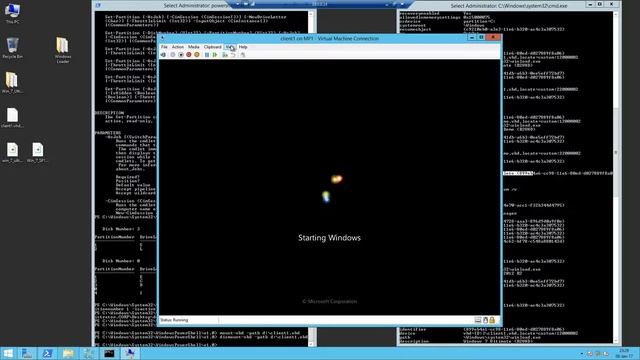Send Ctrl+Alt+Delete via VM toolbar icon
This screenshot has width=640, height=360.
pos(163,55)
